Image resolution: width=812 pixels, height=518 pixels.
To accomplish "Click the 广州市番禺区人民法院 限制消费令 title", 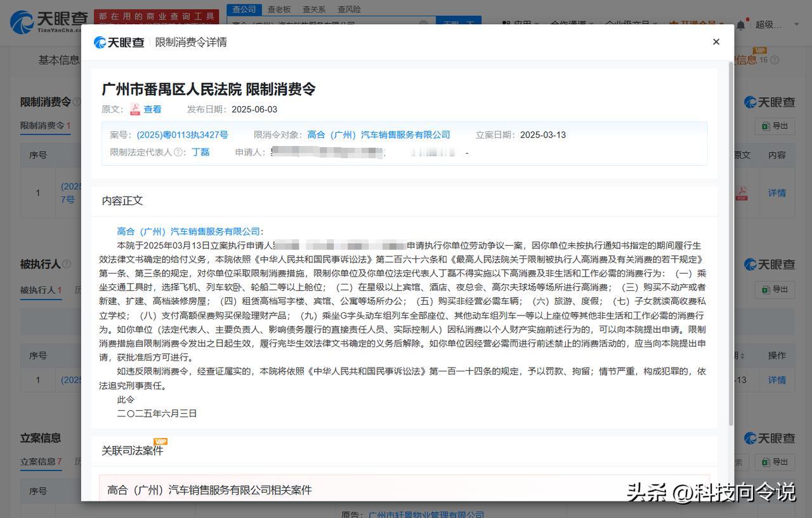I will tap(209, 89).
